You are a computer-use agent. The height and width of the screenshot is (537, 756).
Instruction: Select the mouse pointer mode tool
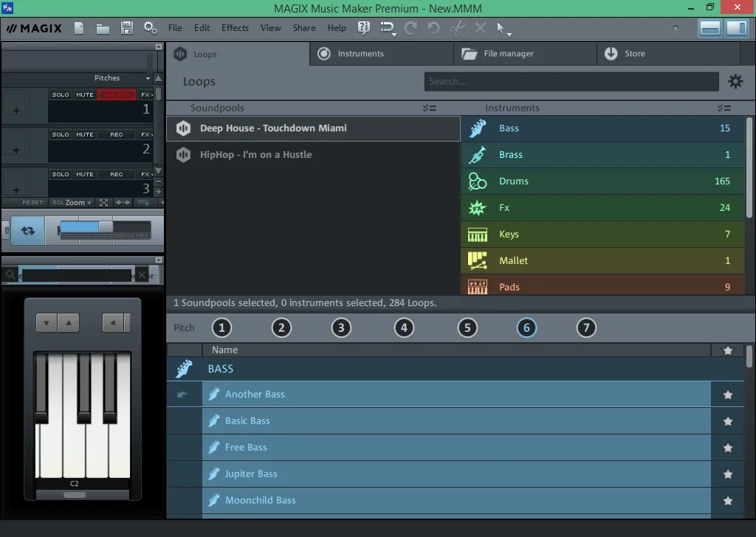point(501,28)
